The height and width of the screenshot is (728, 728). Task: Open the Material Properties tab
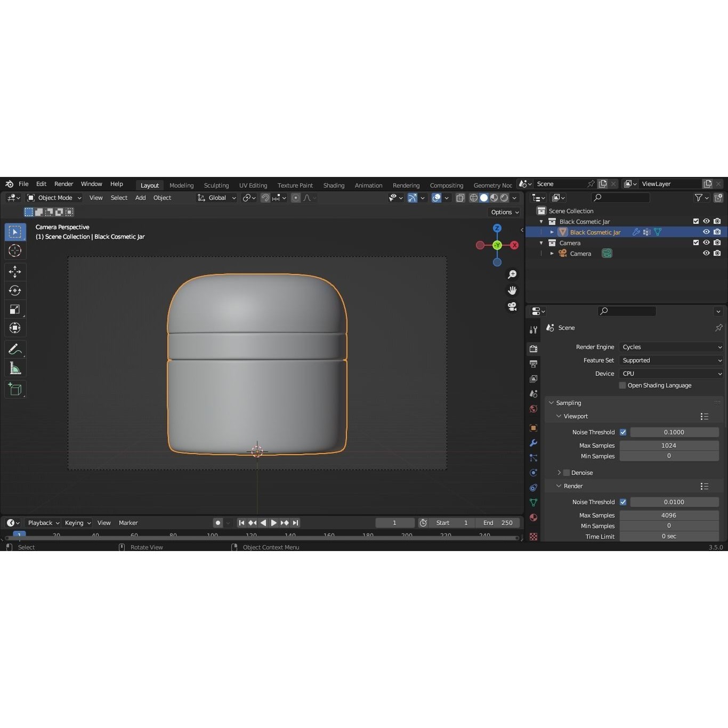coord(533,517)
